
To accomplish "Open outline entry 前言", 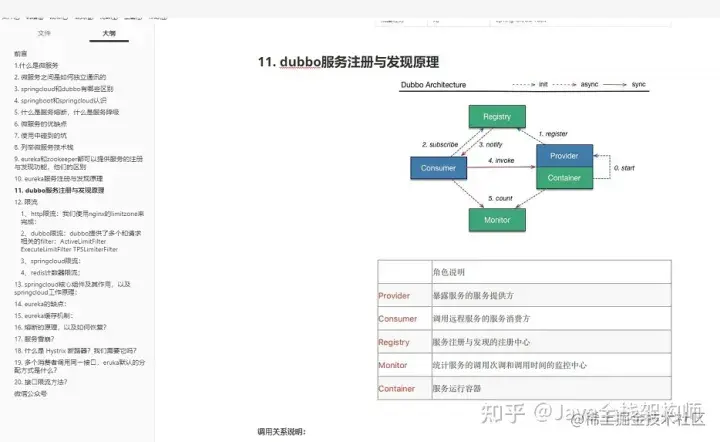I will [21, 54].
